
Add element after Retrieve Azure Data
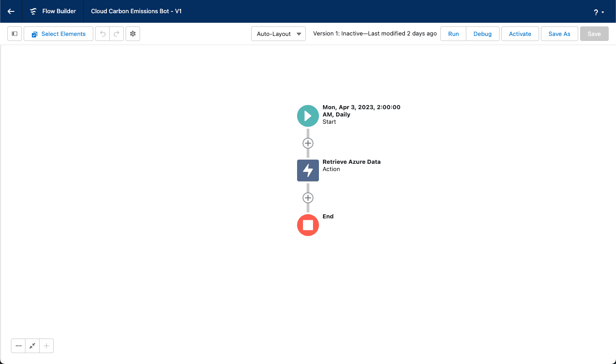tap(308, 197)
